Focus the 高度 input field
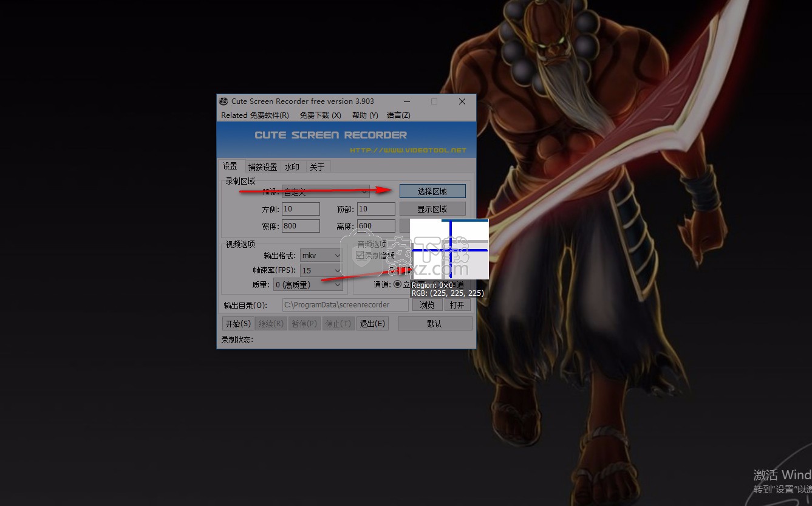 (x=376, y=226)
